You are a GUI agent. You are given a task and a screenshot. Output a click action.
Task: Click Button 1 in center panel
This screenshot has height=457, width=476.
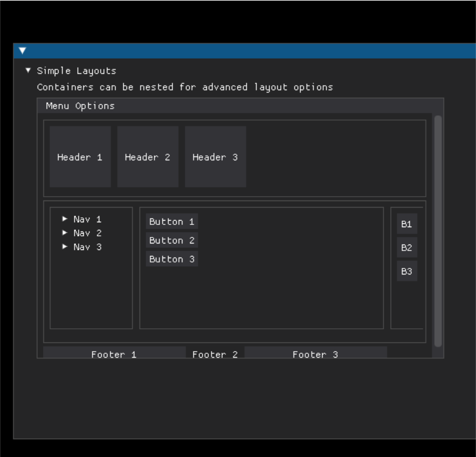coord(172,221)
